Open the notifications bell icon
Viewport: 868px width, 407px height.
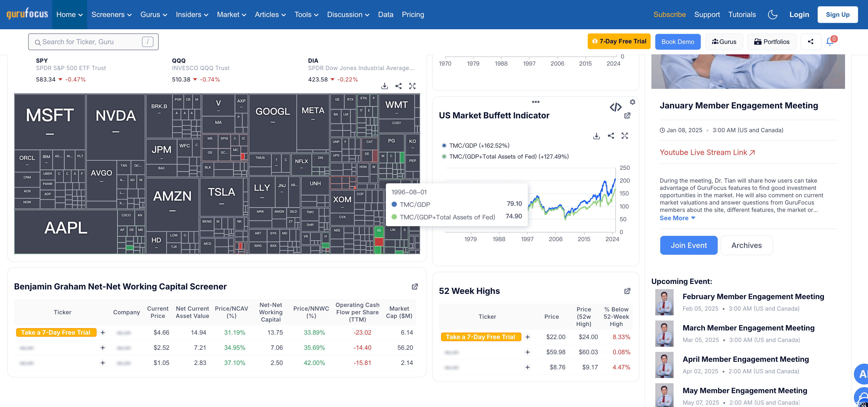pos(830,42)
